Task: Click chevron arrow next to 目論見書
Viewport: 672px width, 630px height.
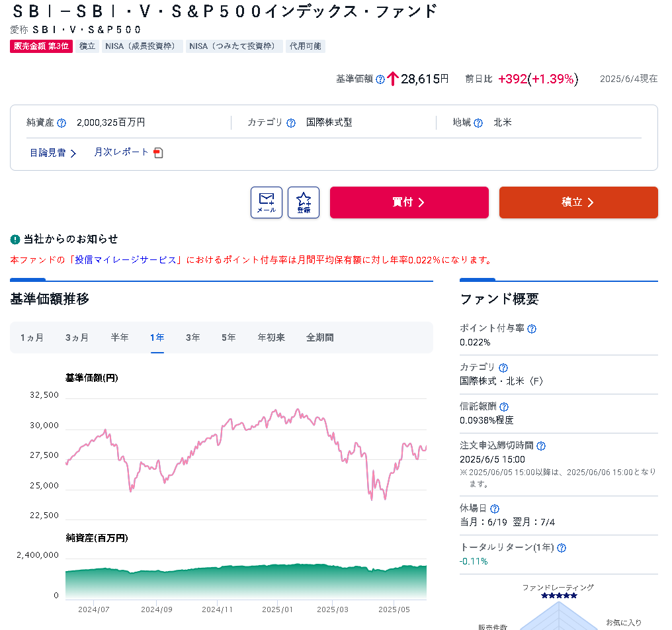Action: pyautogui.click(x=73, y=154)
